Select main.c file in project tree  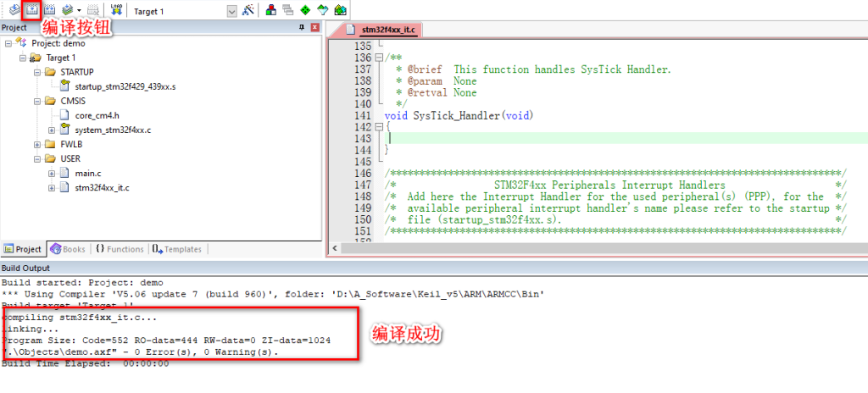[88, 174]
